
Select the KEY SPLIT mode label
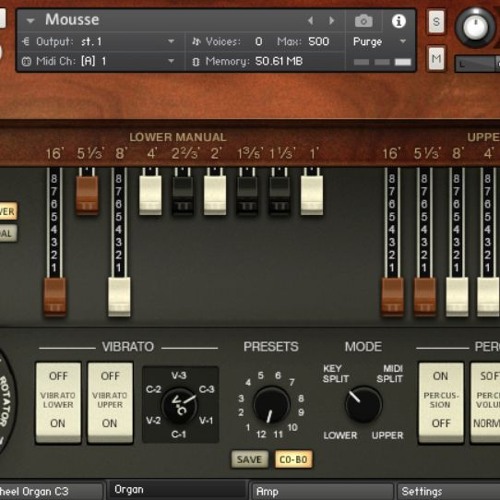(336, 374)
